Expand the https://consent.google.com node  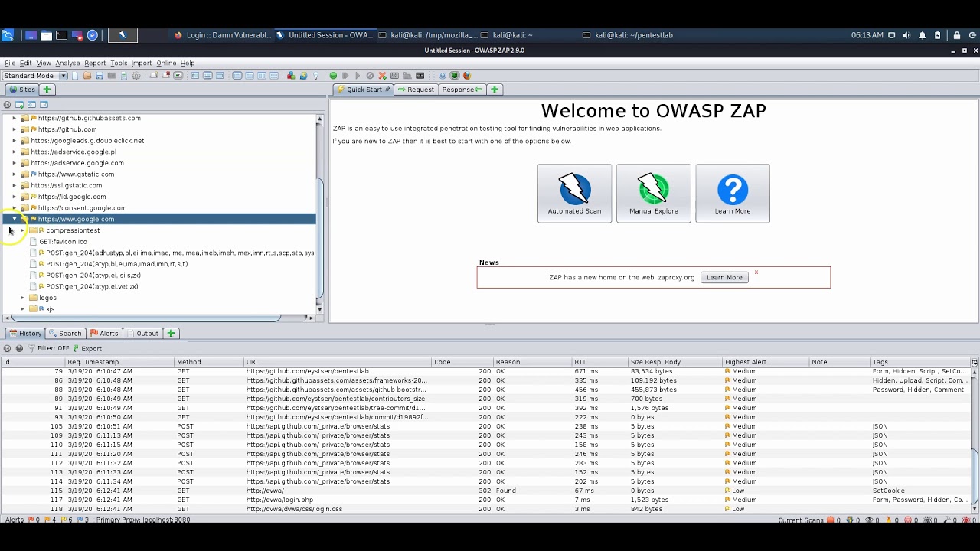[x=14, y=208]
